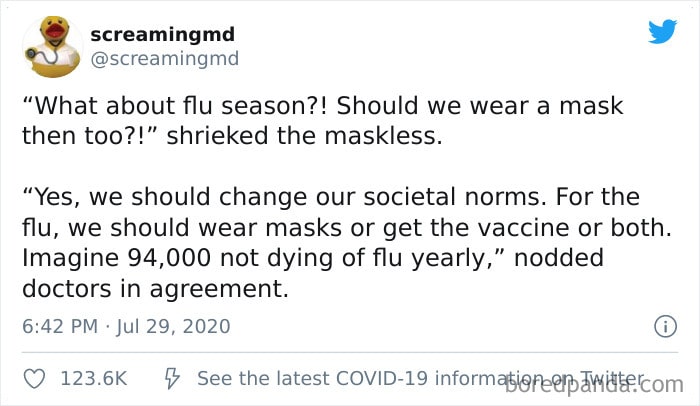
Task: Click the 123.6K likes count
Action: [x=94, y=379]
